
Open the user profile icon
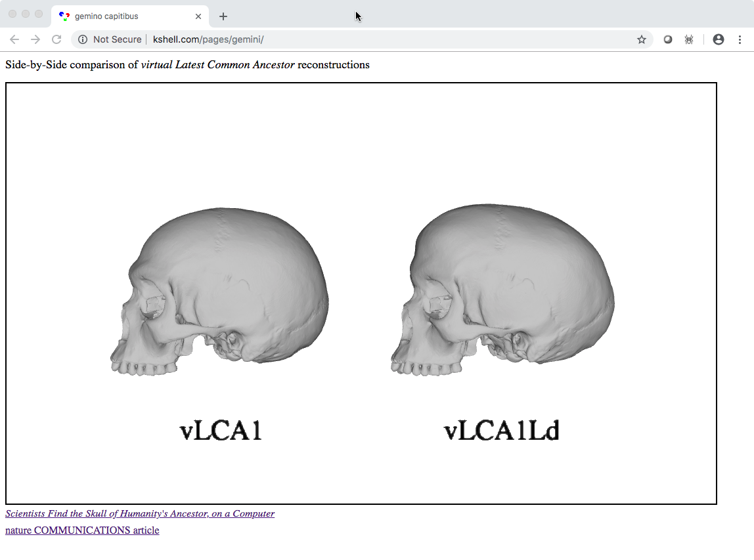pyautogui.click(x=719, y=39)
